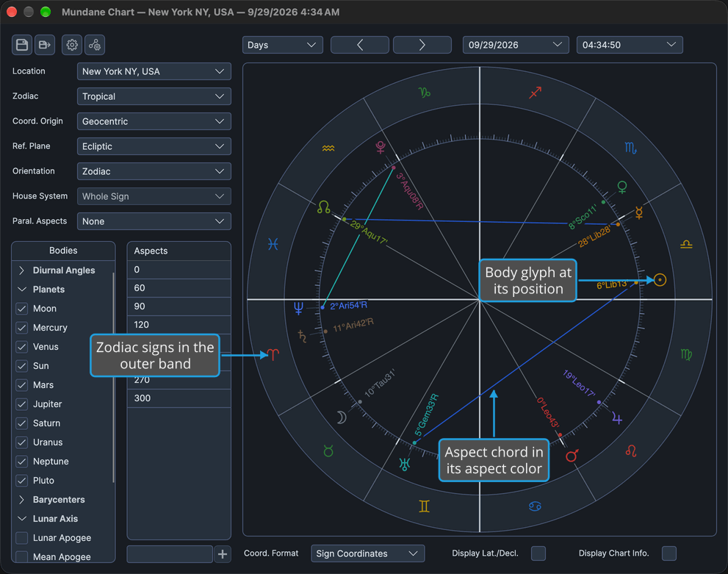This screenshot has height=574, width=728.
Task: Select the 60 aspect row
Action: click(x=179, y=288)
